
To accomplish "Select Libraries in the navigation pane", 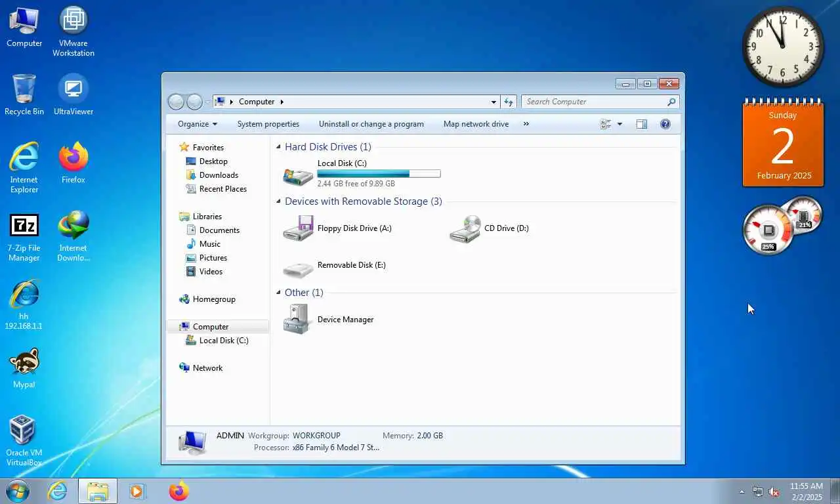I will [x=207, y=217].
